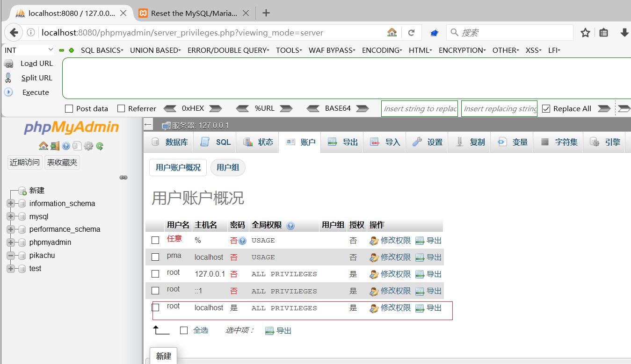Click 导出 link beside 选中项

(x=278, y=330)
